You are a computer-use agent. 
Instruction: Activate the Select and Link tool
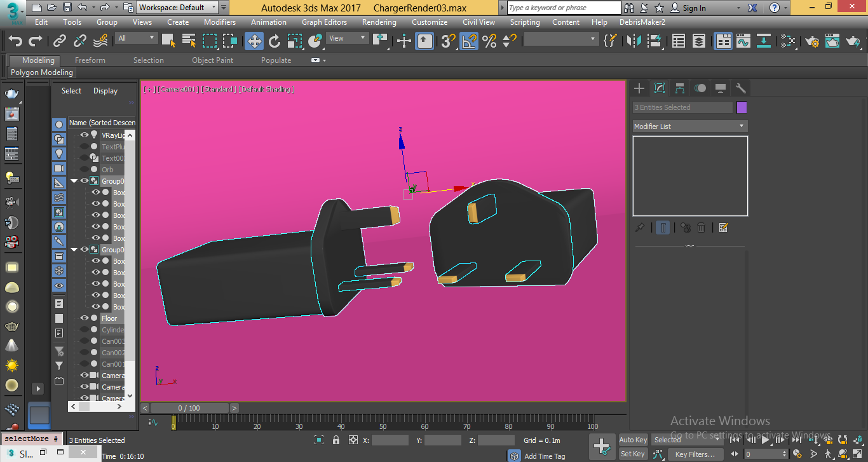(59, 41)
